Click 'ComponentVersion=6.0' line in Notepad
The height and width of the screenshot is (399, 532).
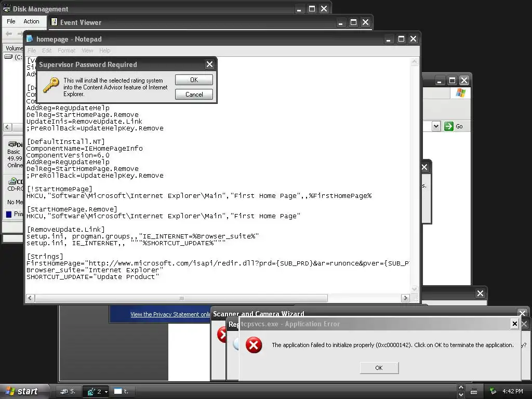(68, 155)
